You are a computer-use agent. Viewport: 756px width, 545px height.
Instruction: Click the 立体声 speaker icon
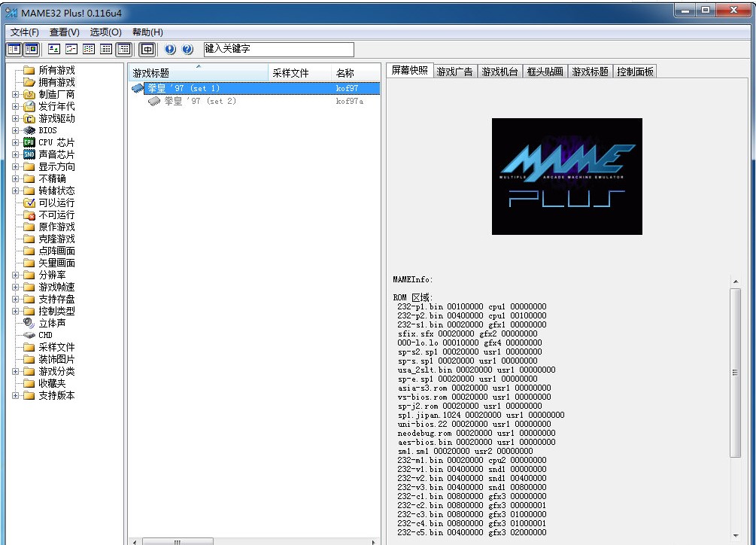(29, 323)
